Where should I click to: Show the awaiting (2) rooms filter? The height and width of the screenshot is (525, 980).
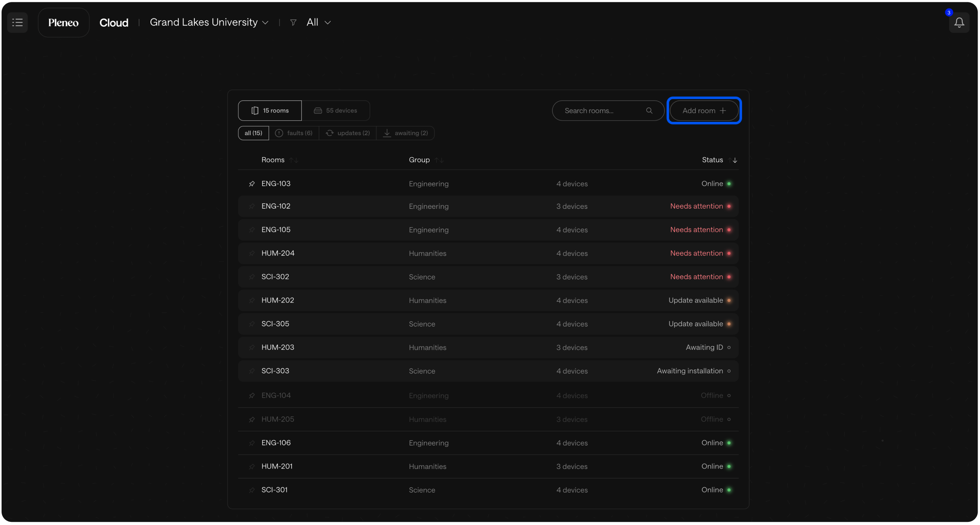pos(405,133)
